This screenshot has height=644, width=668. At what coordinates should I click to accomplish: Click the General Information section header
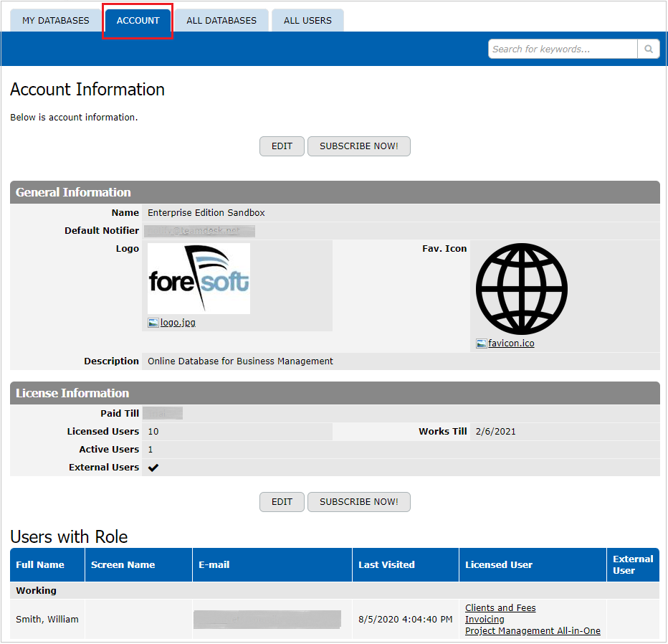tap(335, 192)
